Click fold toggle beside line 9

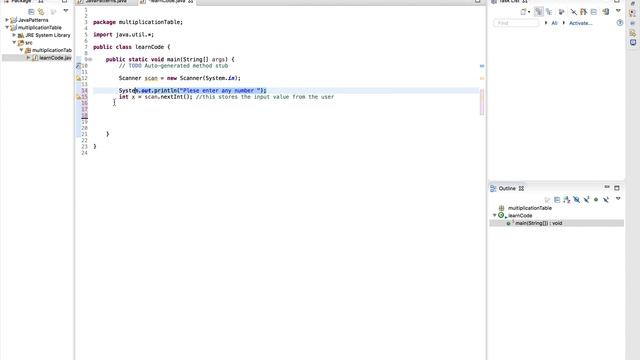tap(90, 60)
